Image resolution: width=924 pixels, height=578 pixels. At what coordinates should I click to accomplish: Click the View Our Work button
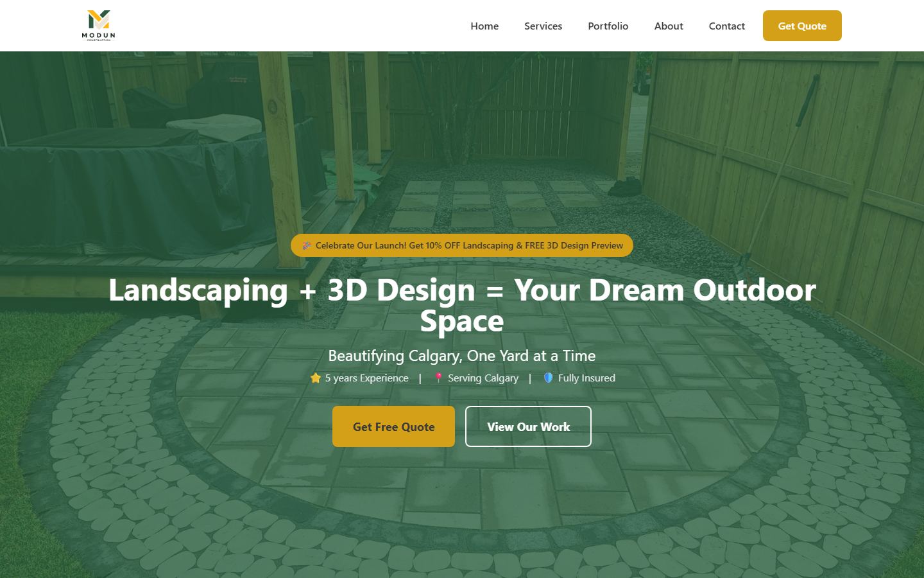(528, 426)
